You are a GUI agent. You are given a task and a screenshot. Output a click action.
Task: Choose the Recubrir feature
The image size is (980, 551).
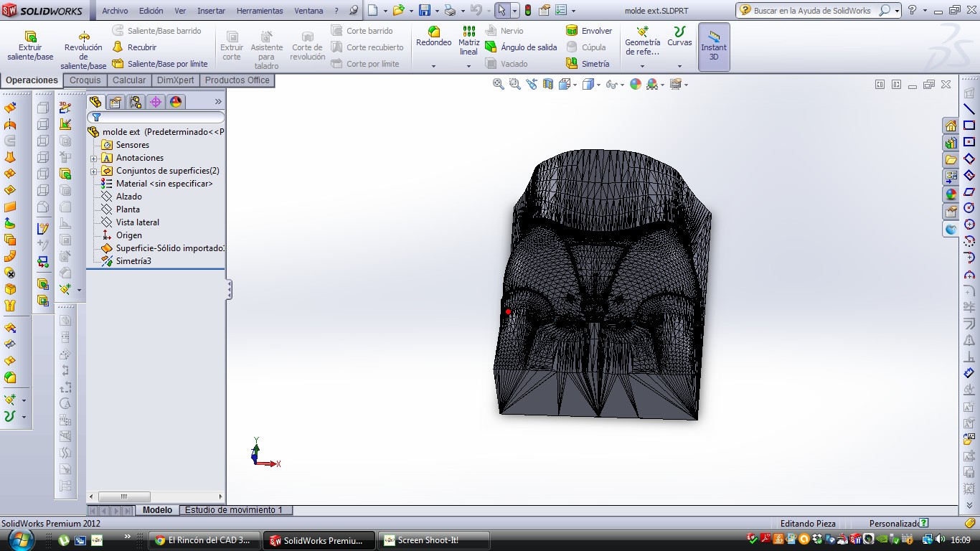click(134, 47)
